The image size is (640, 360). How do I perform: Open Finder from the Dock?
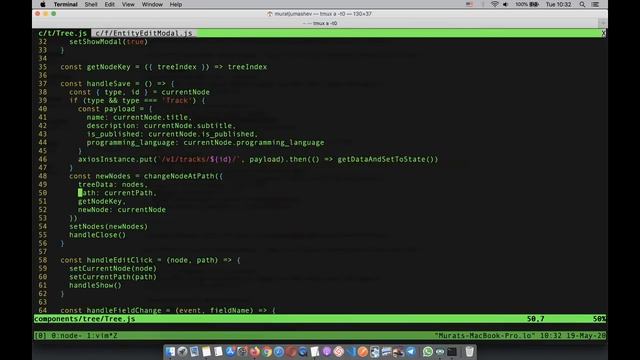[170, 351]
